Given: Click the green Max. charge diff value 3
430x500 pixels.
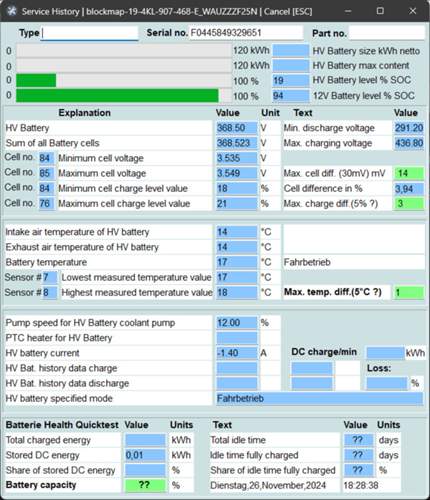Looking at the screenshot, I should (409, 204).
